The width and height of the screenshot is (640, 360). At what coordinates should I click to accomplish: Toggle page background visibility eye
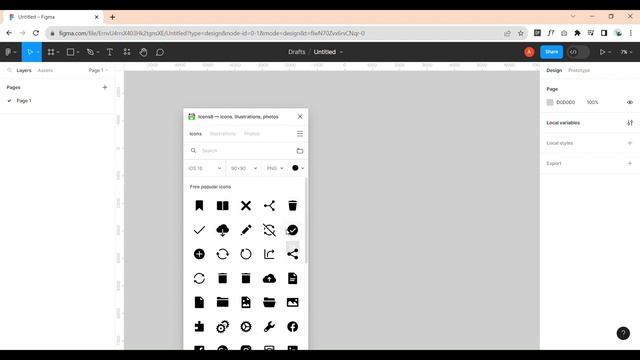(x=630, y=102)
